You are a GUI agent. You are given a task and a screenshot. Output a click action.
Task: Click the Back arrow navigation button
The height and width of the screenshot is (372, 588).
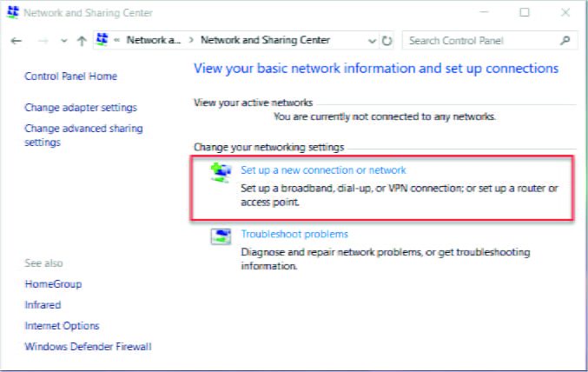click(x=17, y=41)
